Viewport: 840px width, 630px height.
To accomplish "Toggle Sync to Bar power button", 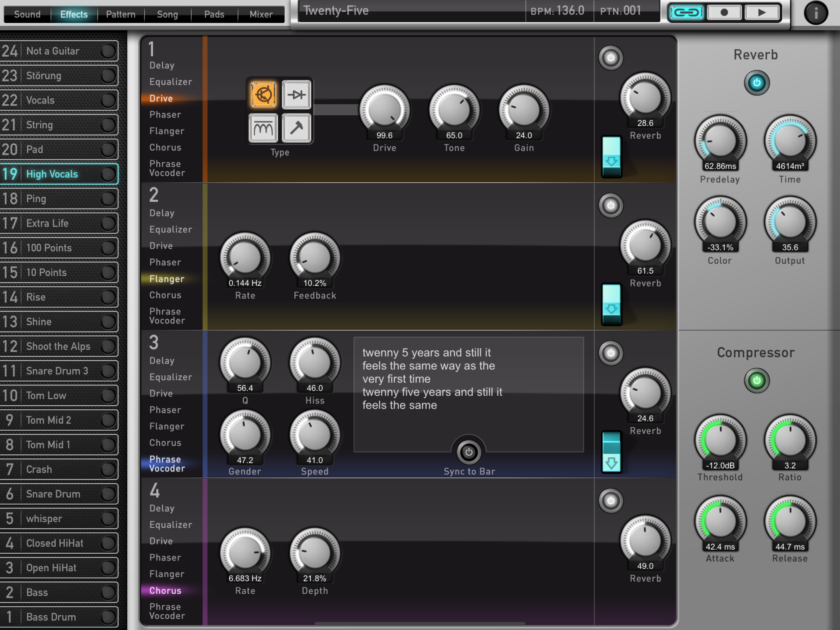I will click(x=469, y=452).
